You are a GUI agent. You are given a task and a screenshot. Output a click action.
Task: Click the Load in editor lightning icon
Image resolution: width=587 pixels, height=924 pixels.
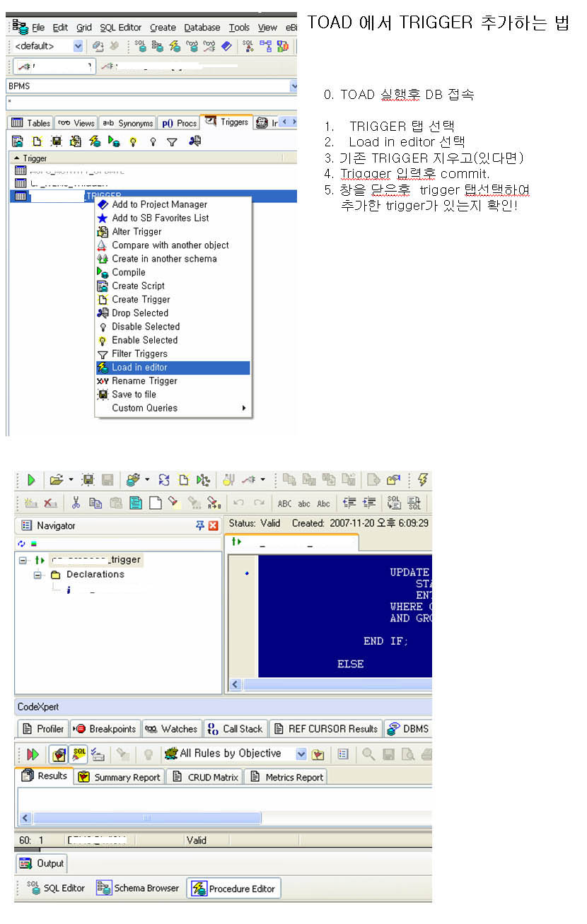tap(94, 141)
